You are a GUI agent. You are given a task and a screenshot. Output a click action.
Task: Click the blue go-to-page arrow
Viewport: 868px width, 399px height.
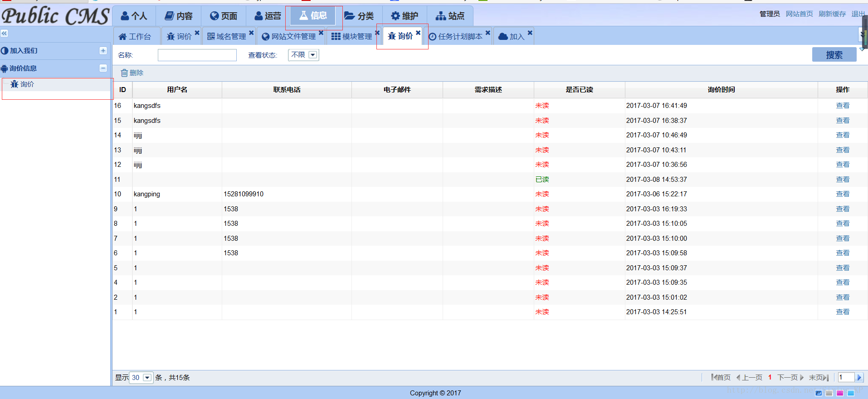(x=859, y=377)
